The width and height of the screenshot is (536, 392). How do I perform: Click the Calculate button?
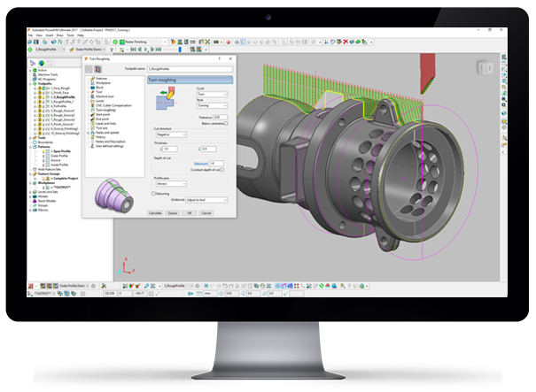155,213
